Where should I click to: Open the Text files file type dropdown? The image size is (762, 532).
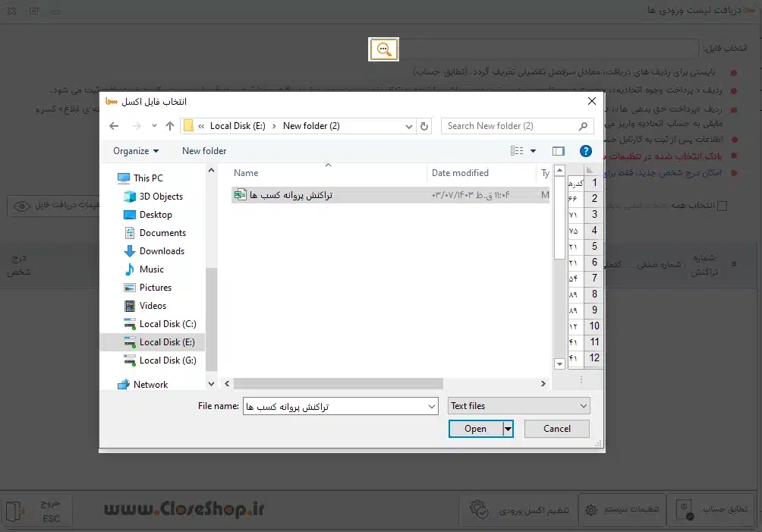tap(519, 406)
